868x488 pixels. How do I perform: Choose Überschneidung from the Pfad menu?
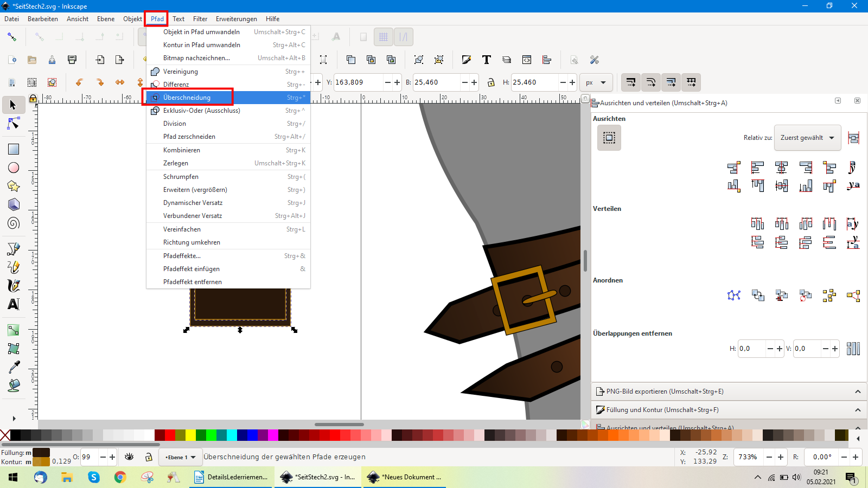click(x=187, y=98)
